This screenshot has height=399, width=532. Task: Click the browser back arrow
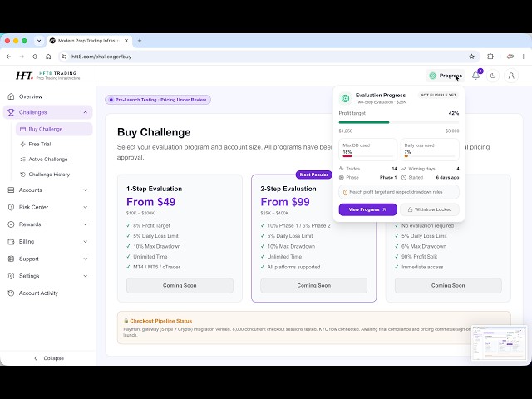pos(9,57)
